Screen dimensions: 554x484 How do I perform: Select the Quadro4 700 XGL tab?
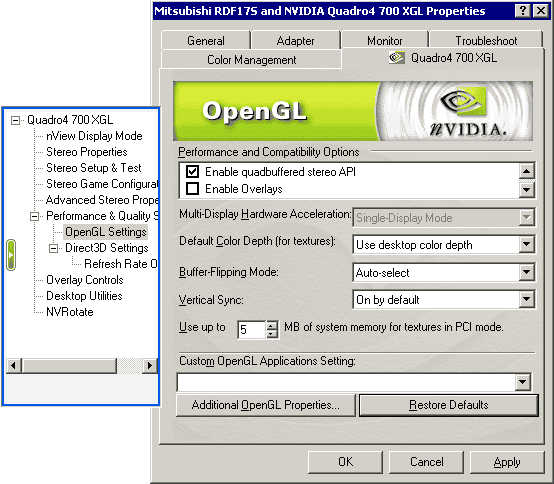click(443, 58)
